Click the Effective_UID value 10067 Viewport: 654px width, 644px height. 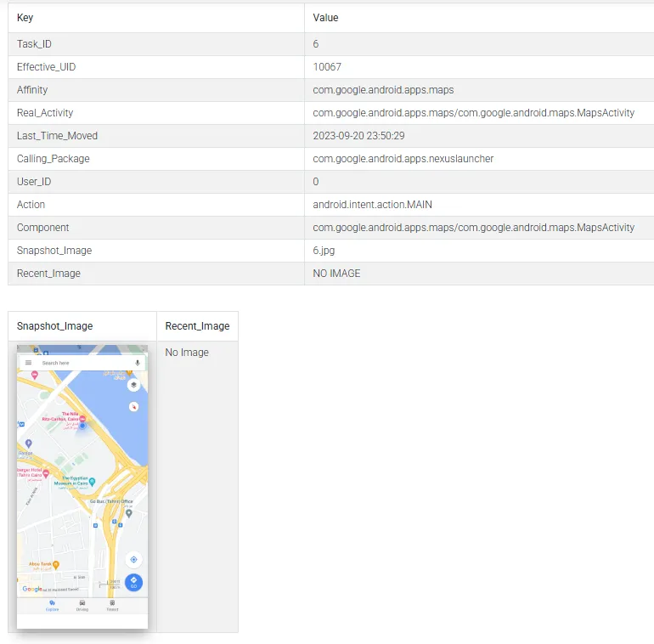[327, 67]
